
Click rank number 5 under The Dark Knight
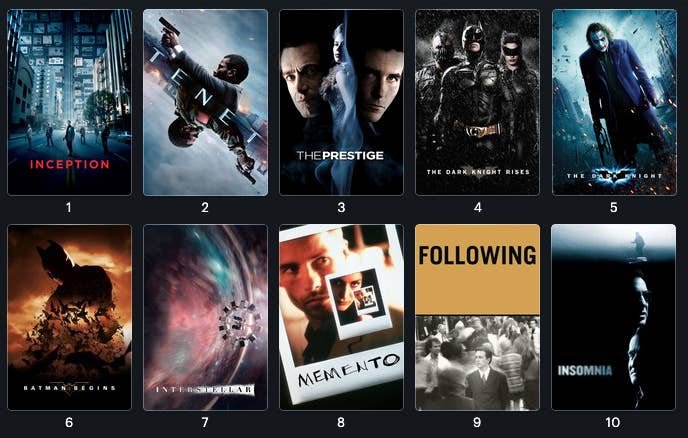coord(613,208)
